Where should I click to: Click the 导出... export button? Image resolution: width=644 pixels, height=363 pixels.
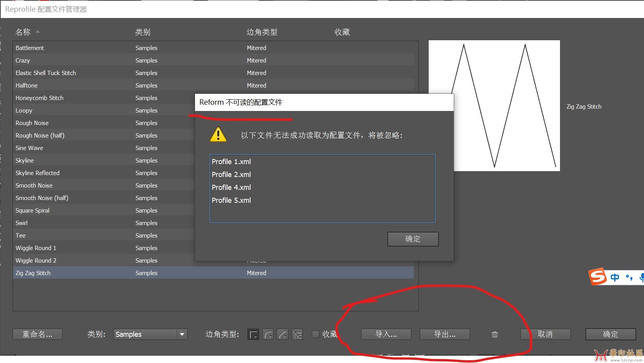pyautogui.click(x=445, y=334)
